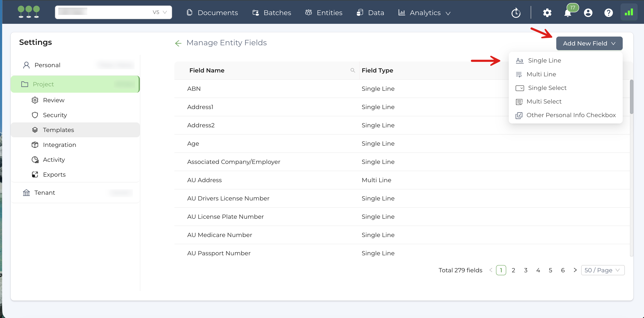This screenshot has height=318, width=644.
Task: Expand the Add New Field dropdown
Action: tap(589, 43)
